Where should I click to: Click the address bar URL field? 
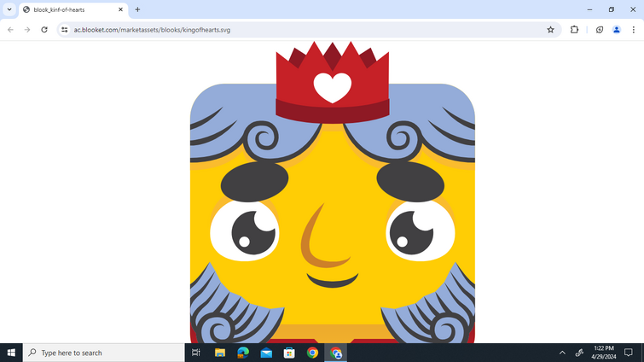(x=308, y=30)
